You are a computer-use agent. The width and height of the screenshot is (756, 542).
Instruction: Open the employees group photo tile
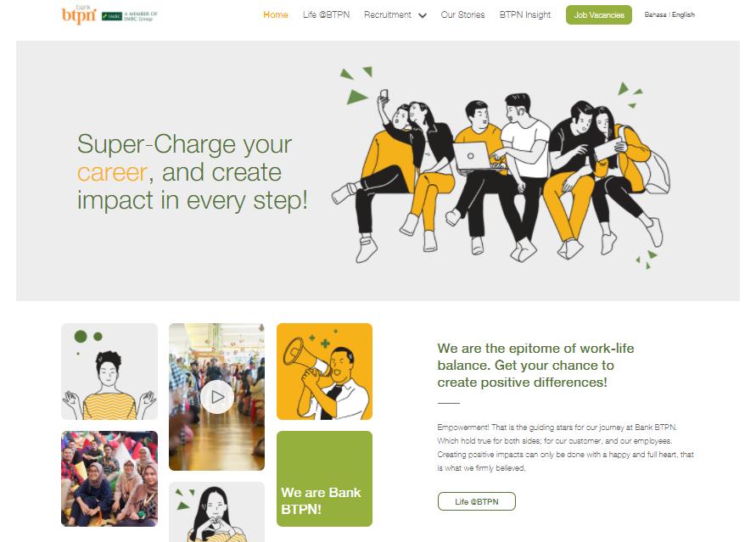pyautogui.click(x=109, y=478)
